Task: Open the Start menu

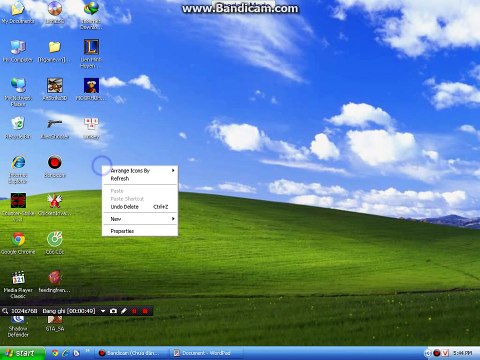Action: click(22, 353)
